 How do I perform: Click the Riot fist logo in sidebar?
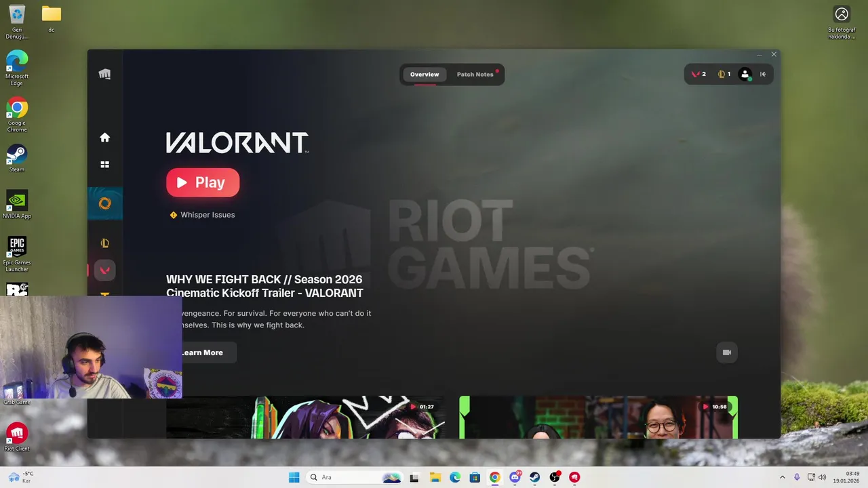[x=104, y=74]
